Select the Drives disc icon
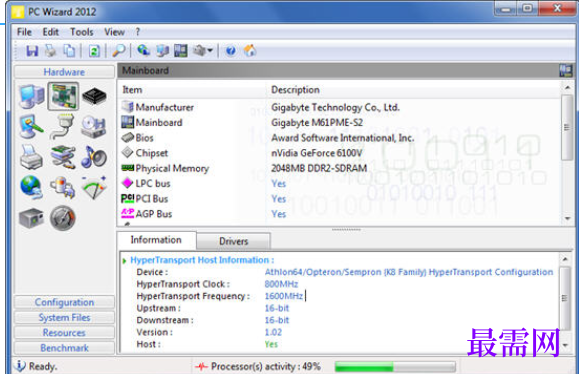Screen dimensions: 579x374 point(94,127)
